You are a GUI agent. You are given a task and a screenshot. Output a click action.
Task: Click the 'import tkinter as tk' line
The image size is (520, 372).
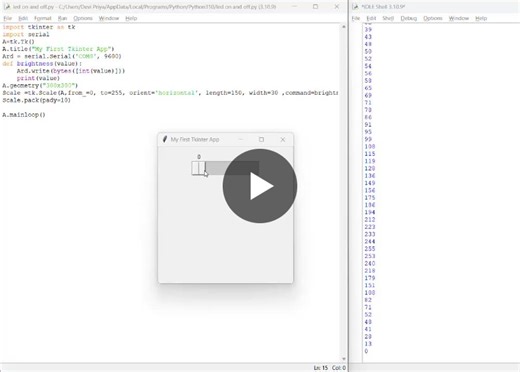coord(39,27)
